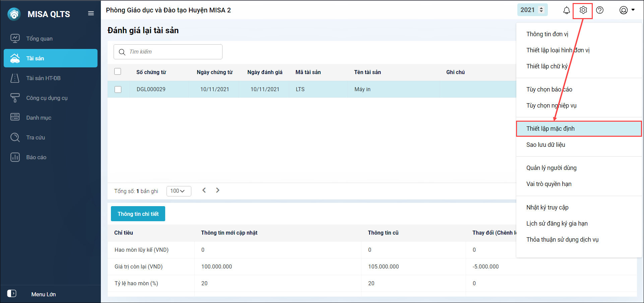This screenshot has height=303, width=644.
Task: Open Tổng quan dashboard in sidebar
Action: [39, 39]
